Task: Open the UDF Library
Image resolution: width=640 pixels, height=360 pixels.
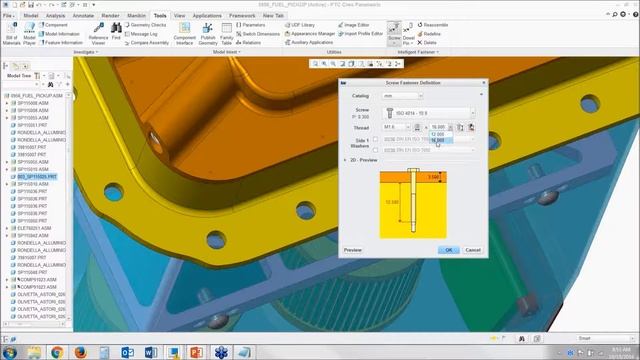Action: (x=300, y=25)
